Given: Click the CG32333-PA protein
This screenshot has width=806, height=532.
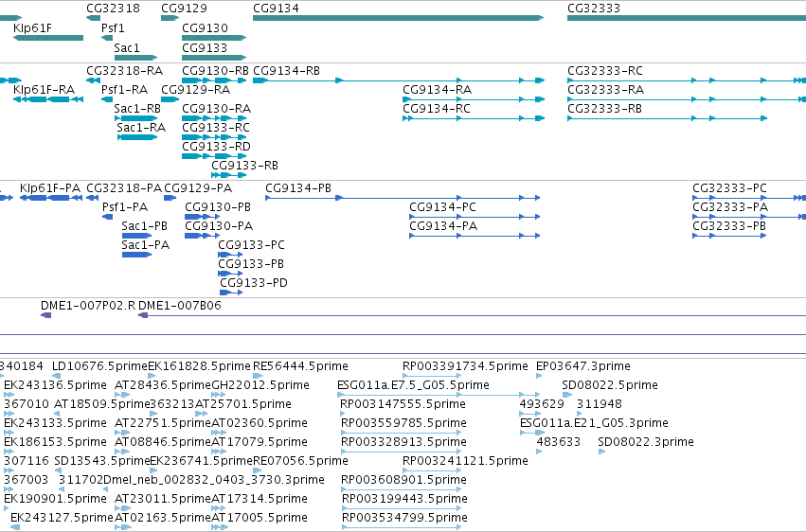Looking at the screenshot, I should [x=749, y=217].
